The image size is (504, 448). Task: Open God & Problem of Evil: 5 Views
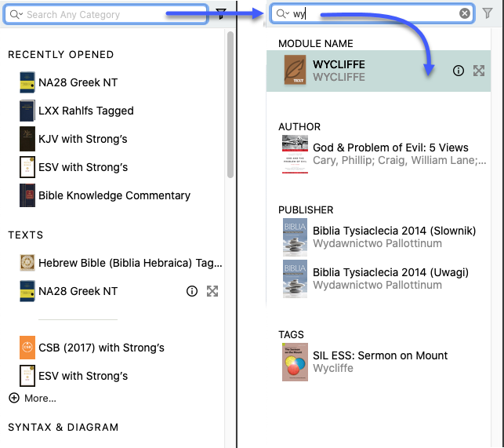pyautogui.click(x=390, y=148)
